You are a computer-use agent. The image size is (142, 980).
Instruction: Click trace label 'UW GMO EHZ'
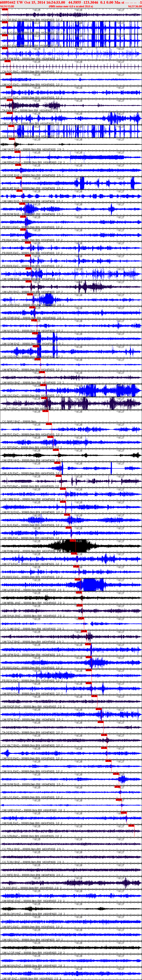(10, 201)
